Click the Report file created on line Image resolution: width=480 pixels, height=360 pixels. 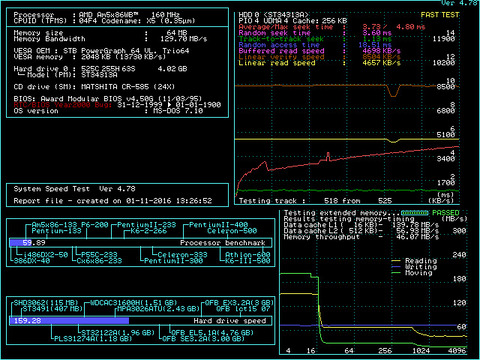click(113, 201)
